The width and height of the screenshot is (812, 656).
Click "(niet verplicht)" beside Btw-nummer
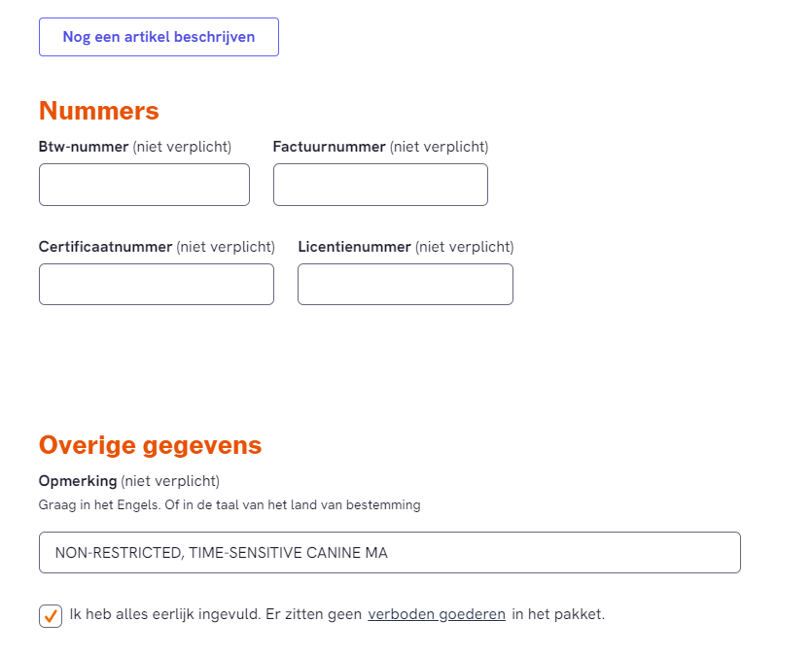182,147
